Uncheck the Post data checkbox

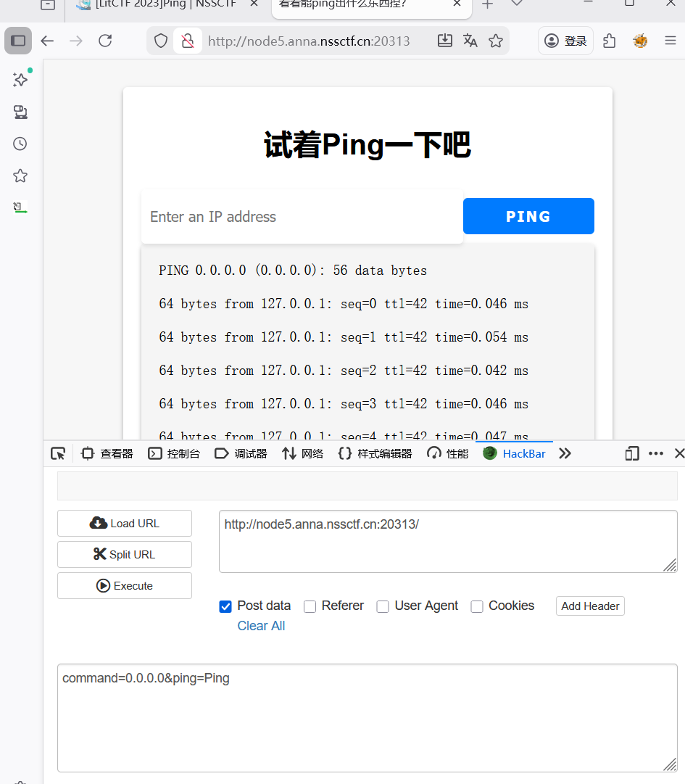point(225,606)
